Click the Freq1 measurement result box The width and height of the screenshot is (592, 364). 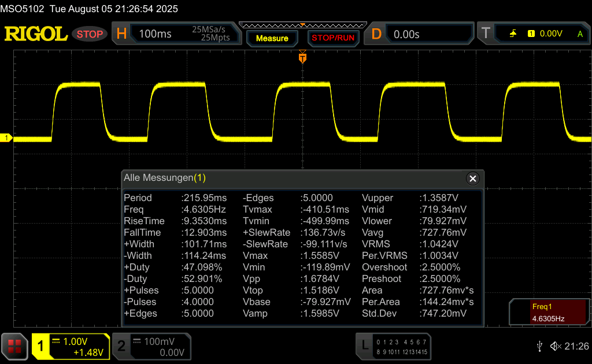click(549, 313)
